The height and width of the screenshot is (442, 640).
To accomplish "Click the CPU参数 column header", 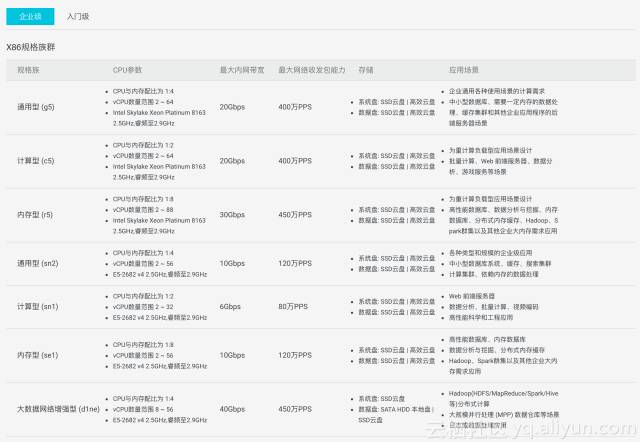I will [x=127, y=70].
